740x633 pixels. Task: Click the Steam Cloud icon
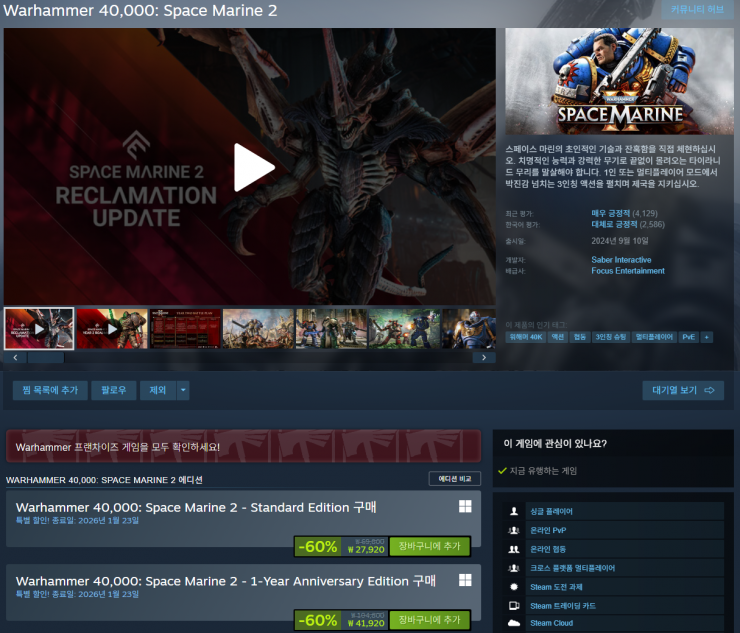514,623
